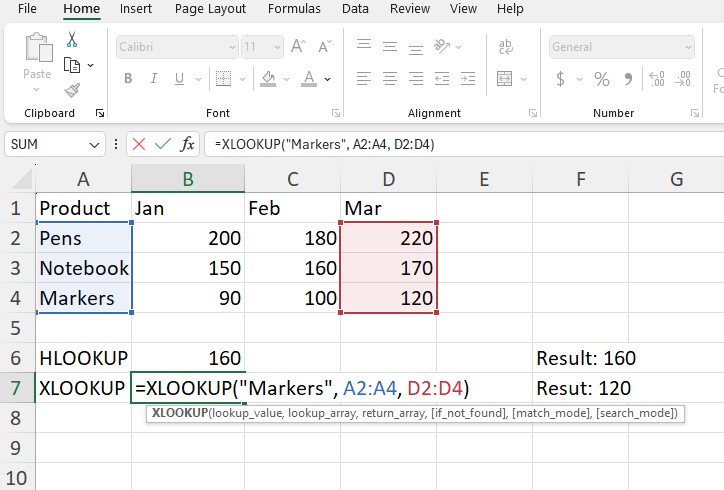724x490 pixels.
Task: Toggle Bold formatting
Action: click(x=128, y=79)
